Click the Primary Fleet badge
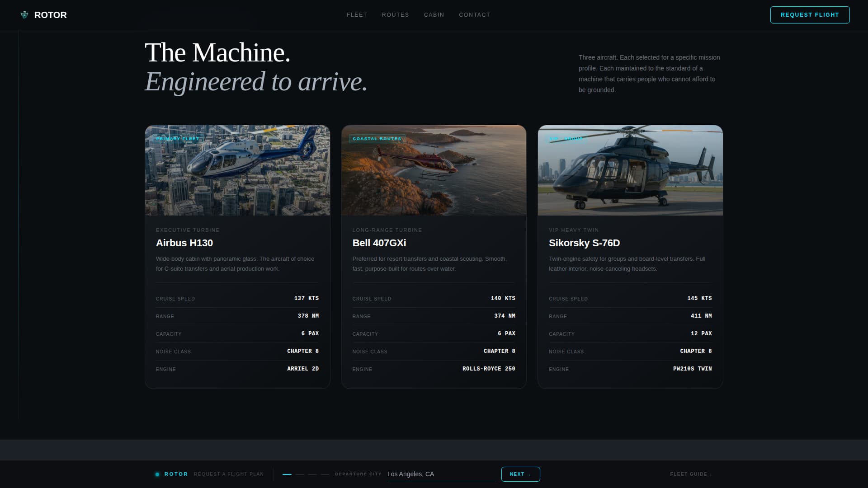Screen dimensions: 868x488 click(178, 139)
